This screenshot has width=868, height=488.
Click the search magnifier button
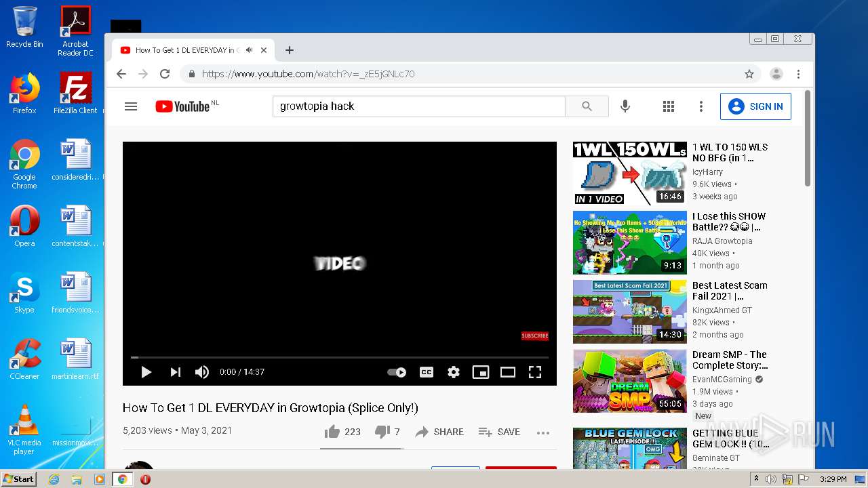pos(587,106)
